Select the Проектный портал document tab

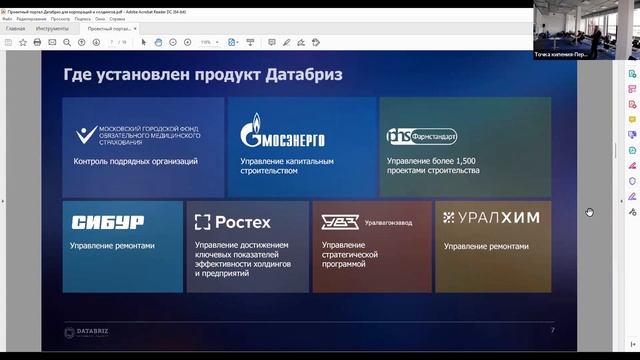(x=109, y=29)
